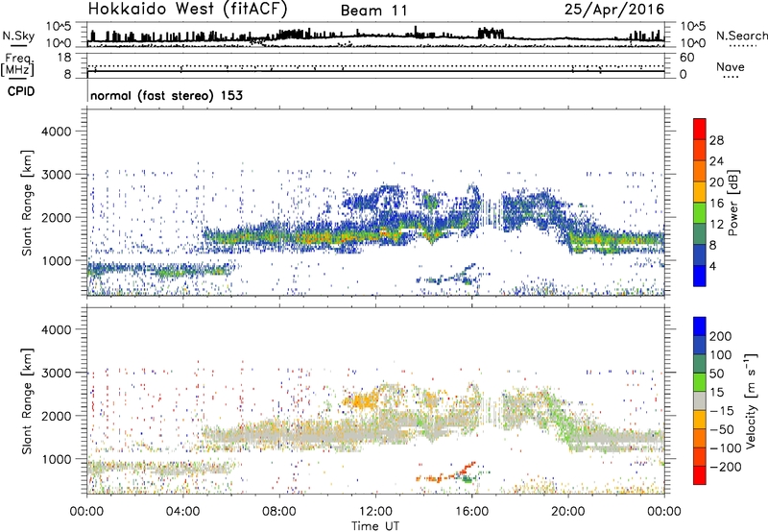The width and height of the screenshot is (768, 532).
Task: Click the '04:00' time tick label
Action: (x=182, y=512)
